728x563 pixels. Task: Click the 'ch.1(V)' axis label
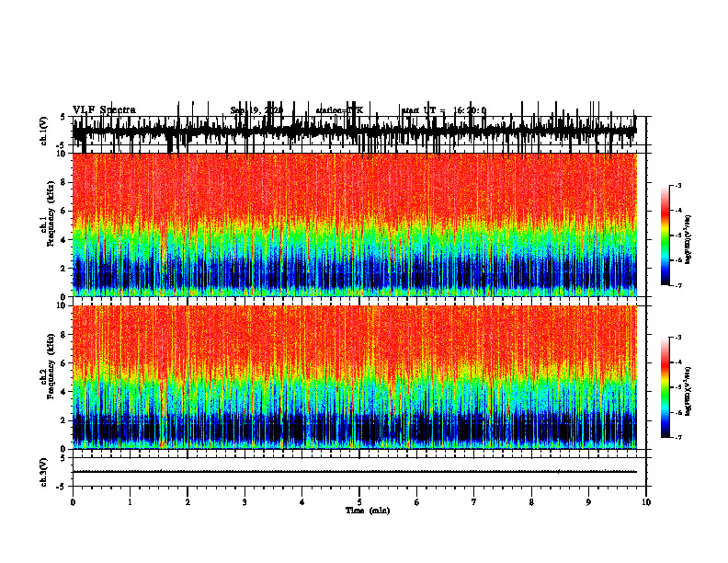pyautogui.click(x=44, y=131)
